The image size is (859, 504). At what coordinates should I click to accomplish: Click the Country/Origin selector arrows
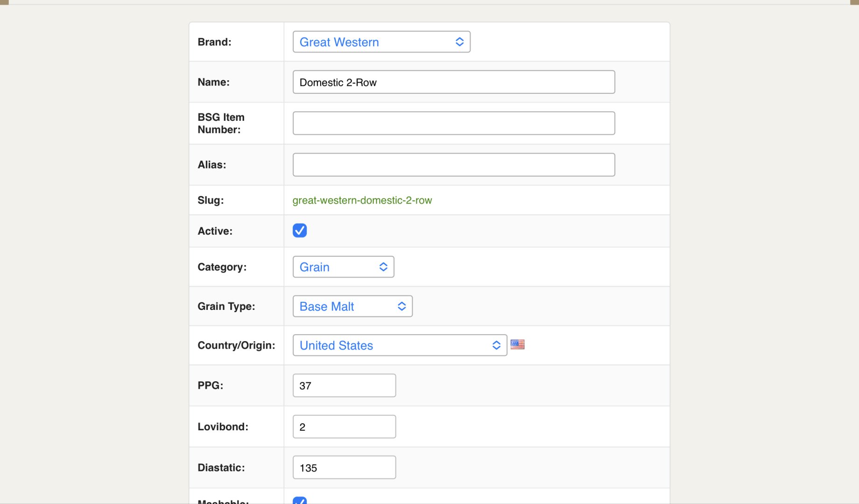pos(496,345)
